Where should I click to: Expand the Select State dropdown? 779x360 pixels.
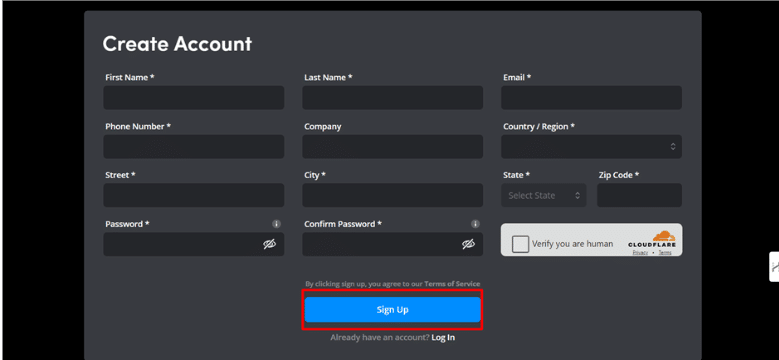pyautogui.click(x=544, y=195)
